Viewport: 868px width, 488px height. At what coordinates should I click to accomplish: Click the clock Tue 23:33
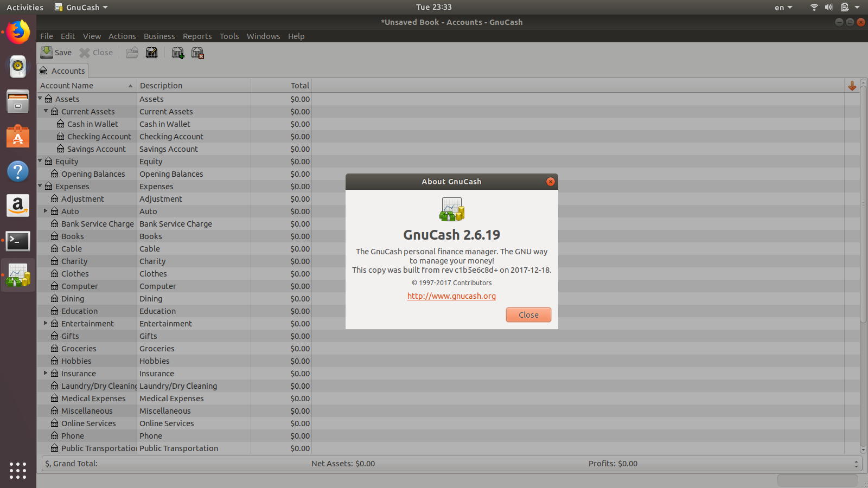(433, 7)
